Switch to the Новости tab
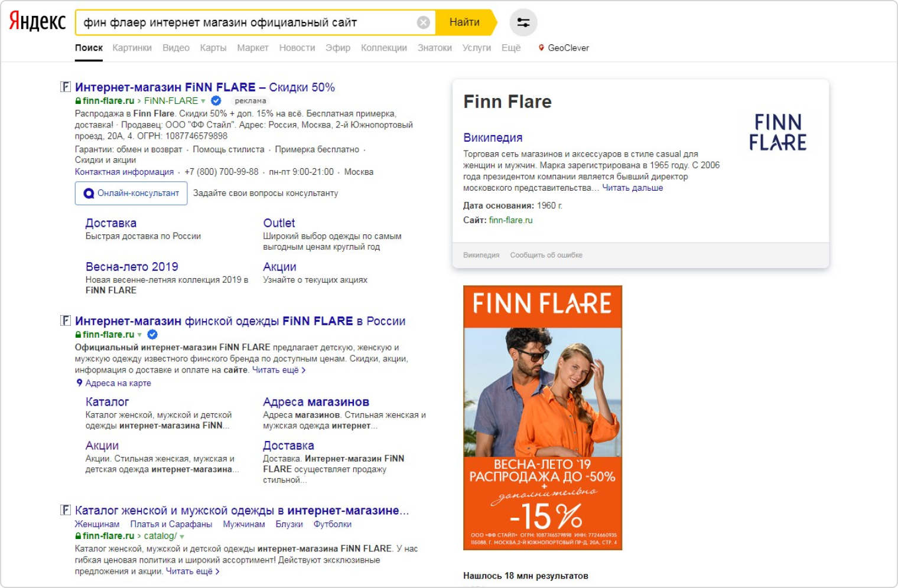The height and width of the screenshot is (588, 898). pos(297,48)
